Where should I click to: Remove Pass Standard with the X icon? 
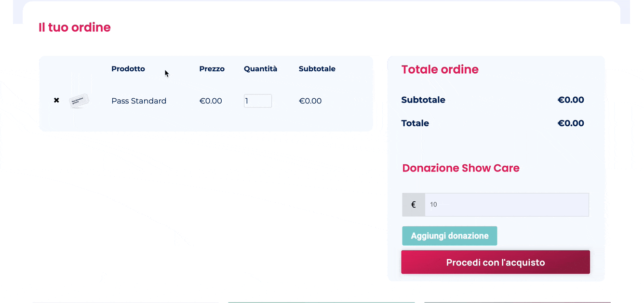56,100
